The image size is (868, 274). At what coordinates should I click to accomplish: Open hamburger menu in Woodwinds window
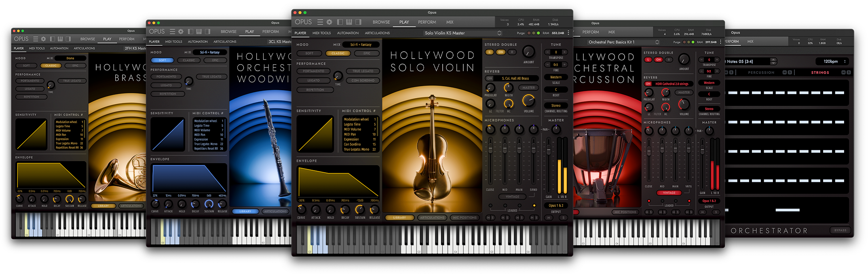click(x=172, y=32)
